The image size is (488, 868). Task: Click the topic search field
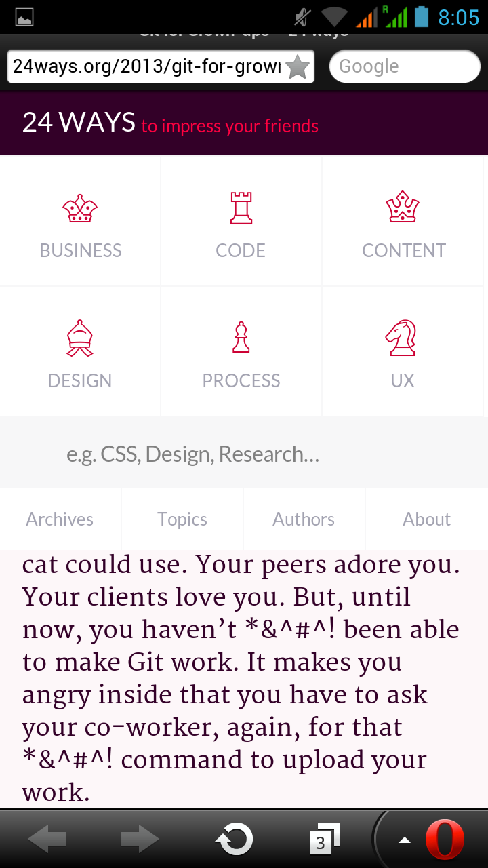point(244,454)
